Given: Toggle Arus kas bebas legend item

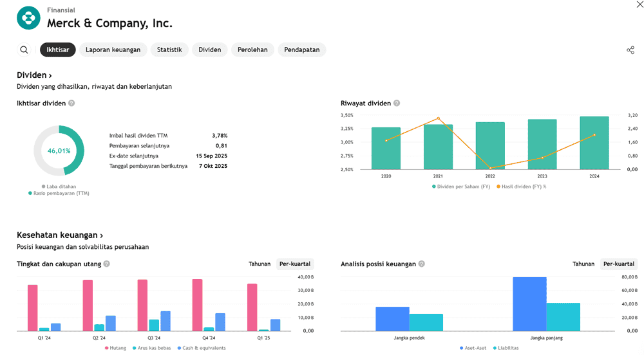Looking at the screenshot, I should click(x=151, y=348).
